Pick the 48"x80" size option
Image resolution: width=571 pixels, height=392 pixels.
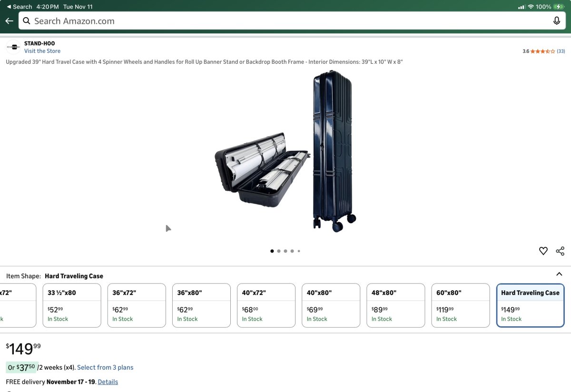click(395, 305)
